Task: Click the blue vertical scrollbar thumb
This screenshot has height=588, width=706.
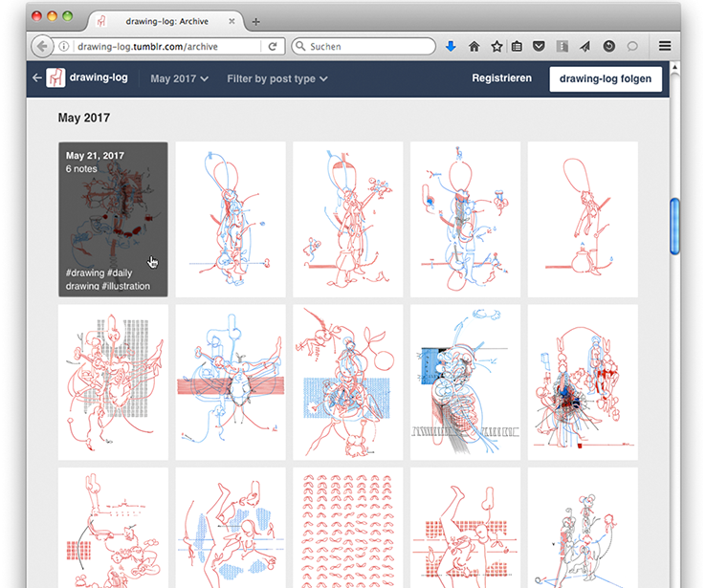Action: click(674, 227)
